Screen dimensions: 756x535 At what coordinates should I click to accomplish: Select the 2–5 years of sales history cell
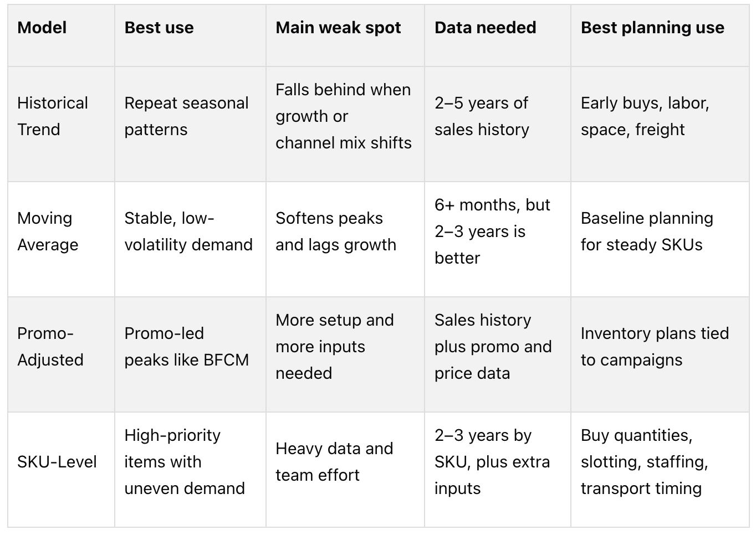tap(498, 124)
